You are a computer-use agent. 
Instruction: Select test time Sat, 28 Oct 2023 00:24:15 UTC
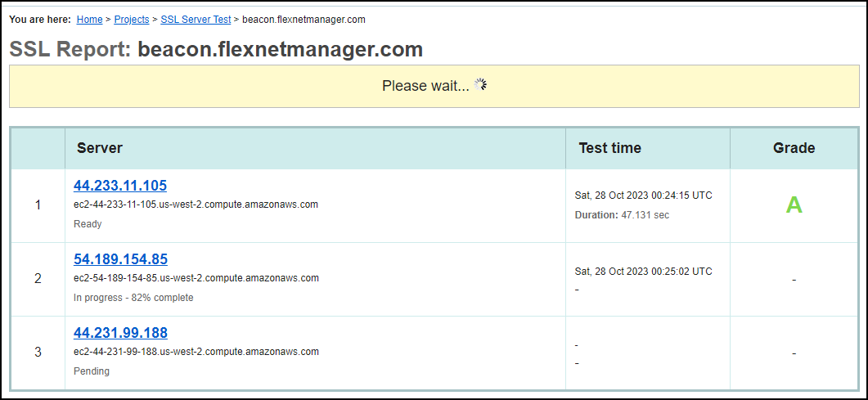click(643, 196)
